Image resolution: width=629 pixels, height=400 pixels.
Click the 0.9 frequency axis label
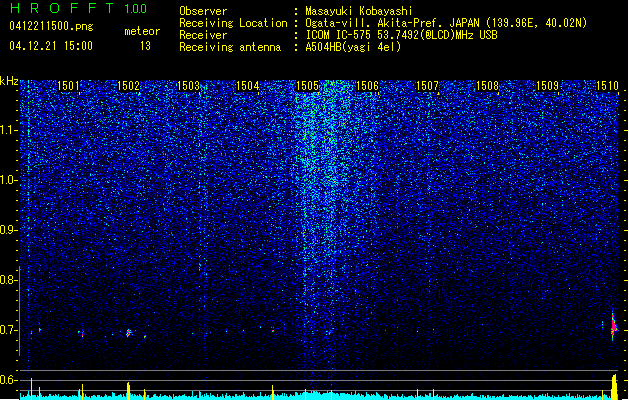tap(8, 230)
